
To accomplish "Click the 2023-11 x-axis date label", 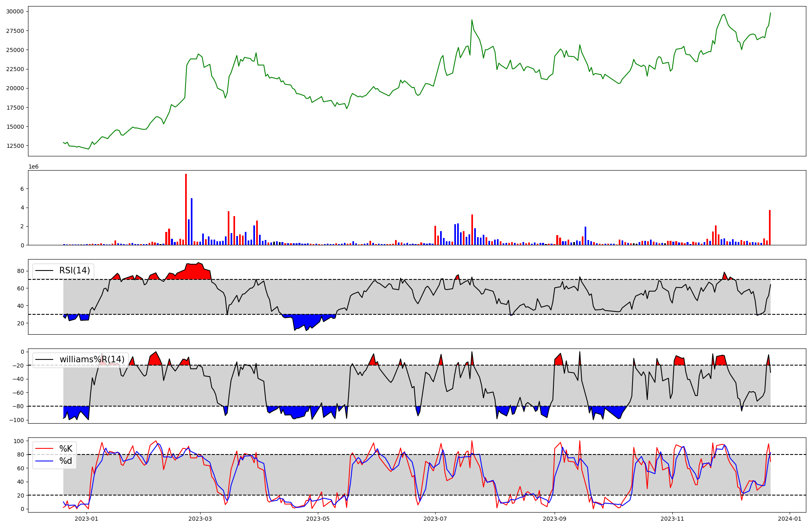I will [x=672, y=519].
